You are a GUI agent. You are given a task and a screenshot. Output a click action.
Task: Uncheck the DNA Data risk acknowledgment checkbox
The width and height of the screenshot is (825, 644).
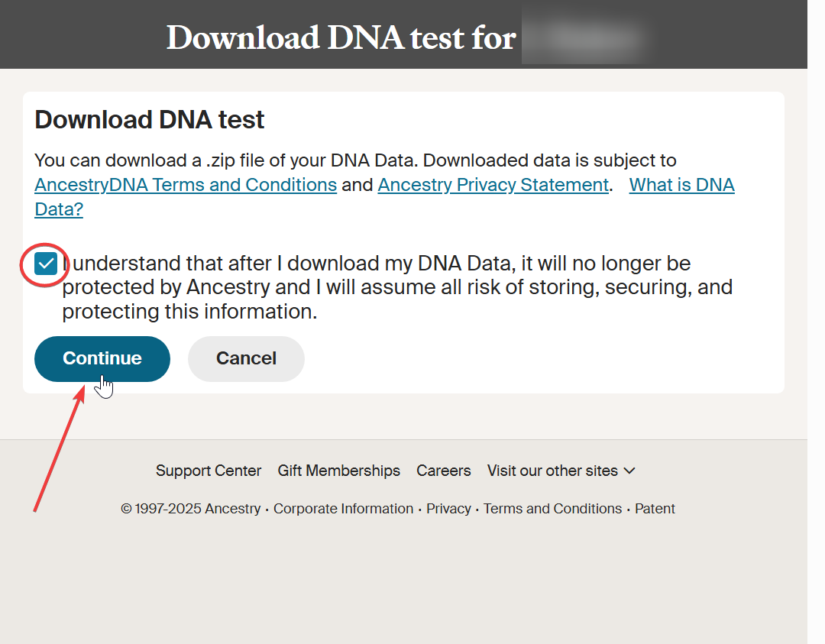tap(46, 264)
